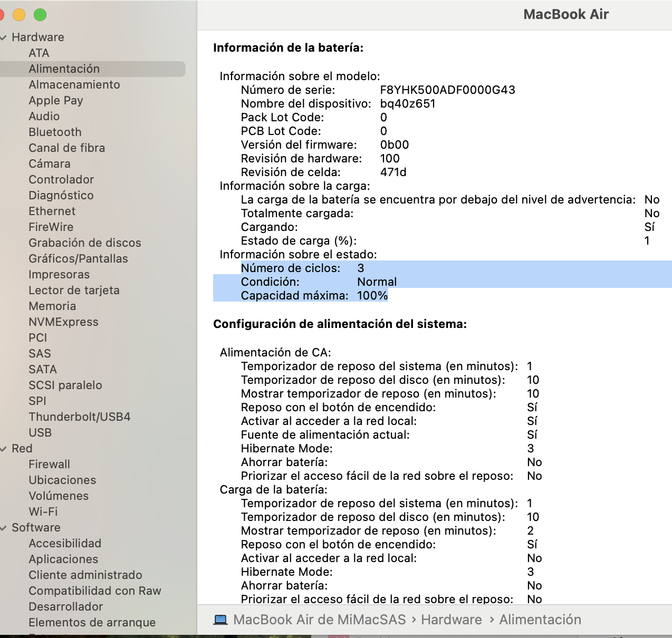
Task: Select NVMExpress in the hardware list
Action: tap(63, 322)
